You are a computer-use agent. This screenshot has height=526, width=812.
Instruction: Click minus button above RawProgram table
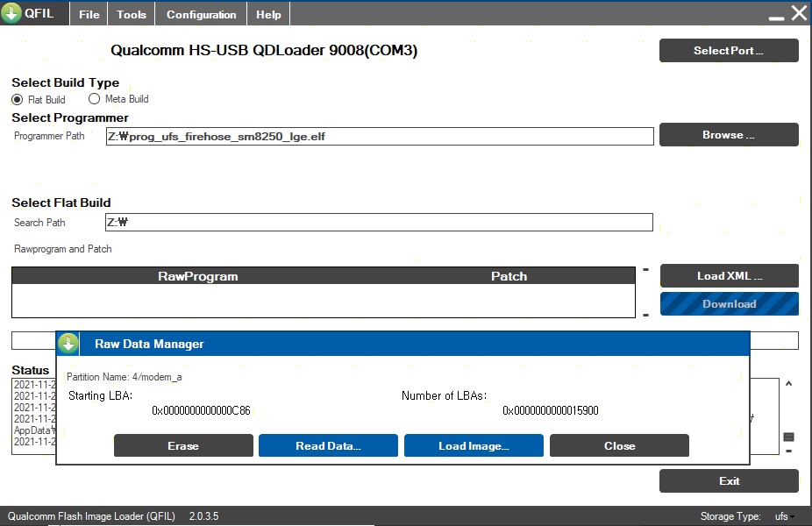pyautogui.click(x=645, y=270)
